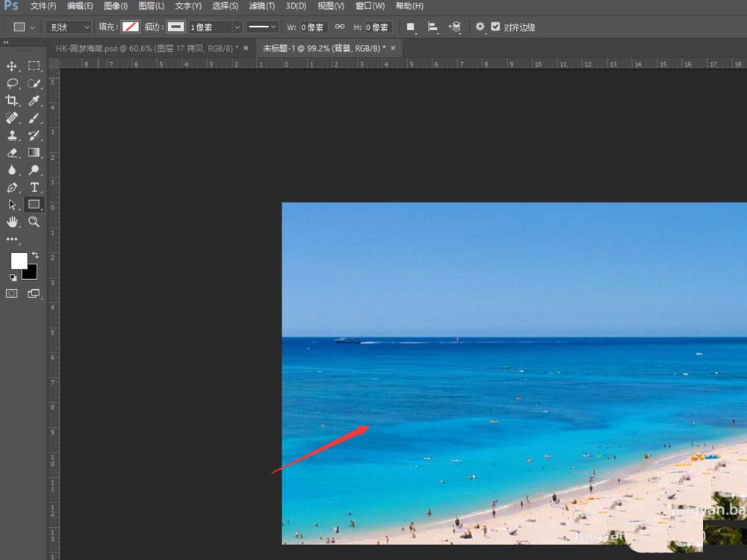
Task: Open the Edit Toolbar three-dots menu
Action: pyautogui.click(x=12, y=239)
